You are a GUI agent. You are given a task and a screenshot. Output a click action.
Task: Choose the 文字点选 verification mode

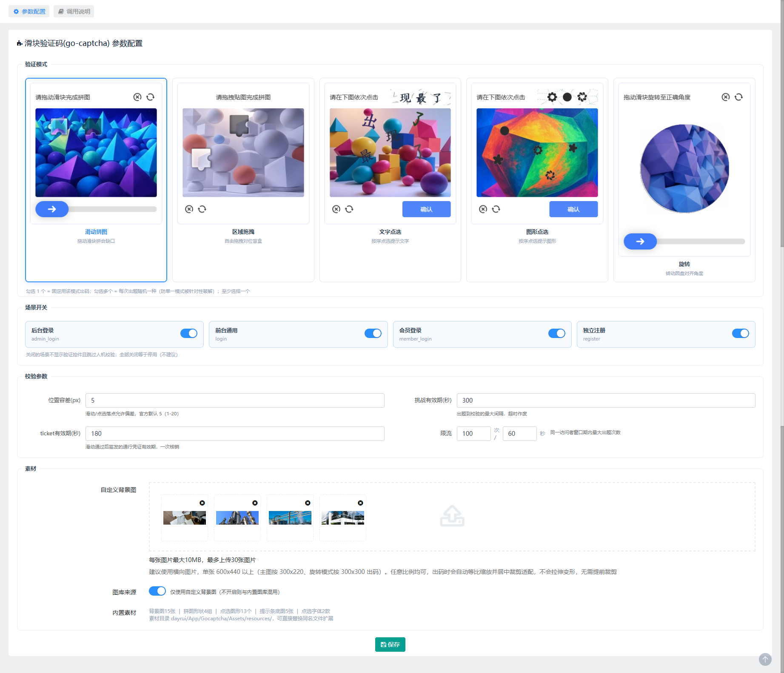pos(390,180)
